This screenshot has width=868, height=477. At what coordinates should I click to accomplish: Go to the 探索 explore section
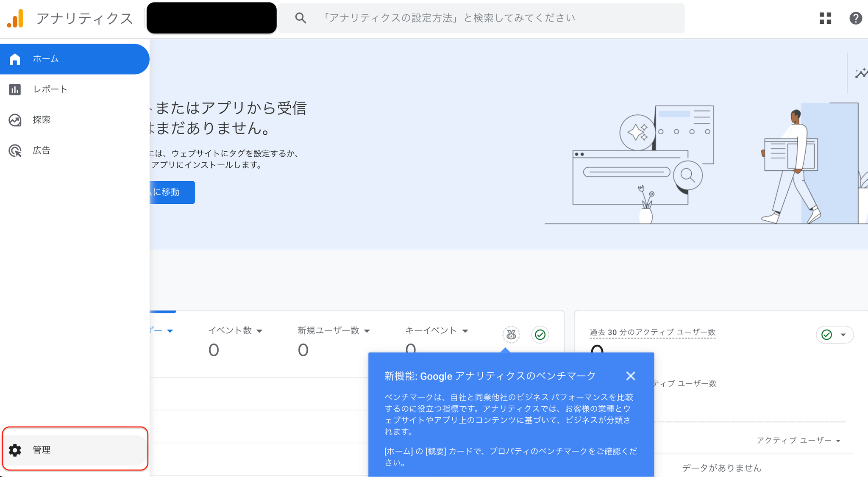pos(75,120)
